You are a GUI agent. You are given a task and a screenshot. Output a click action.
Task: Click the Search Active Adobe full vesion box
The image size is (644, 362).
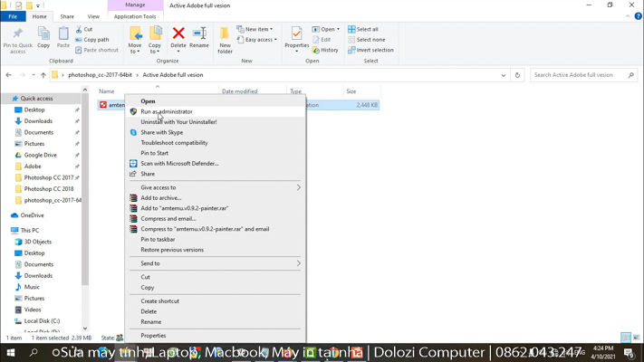[580, 75]
